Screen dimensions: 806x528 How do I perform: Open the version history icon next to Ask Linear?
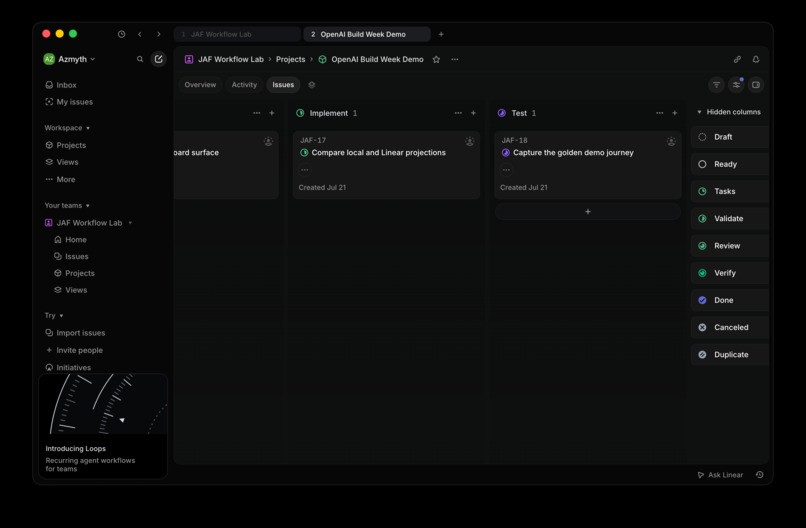click(x=759, y=475)
